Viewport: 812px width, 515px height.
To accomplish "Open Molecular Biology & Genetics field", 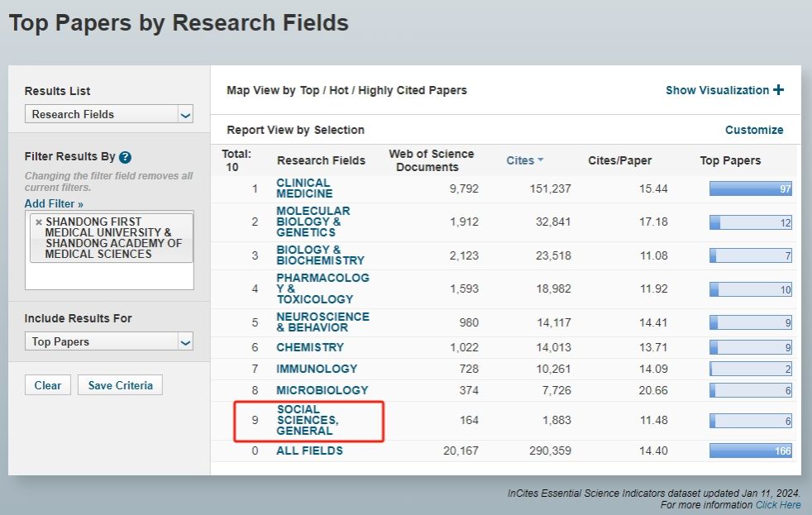I will [x=313, y=222].
